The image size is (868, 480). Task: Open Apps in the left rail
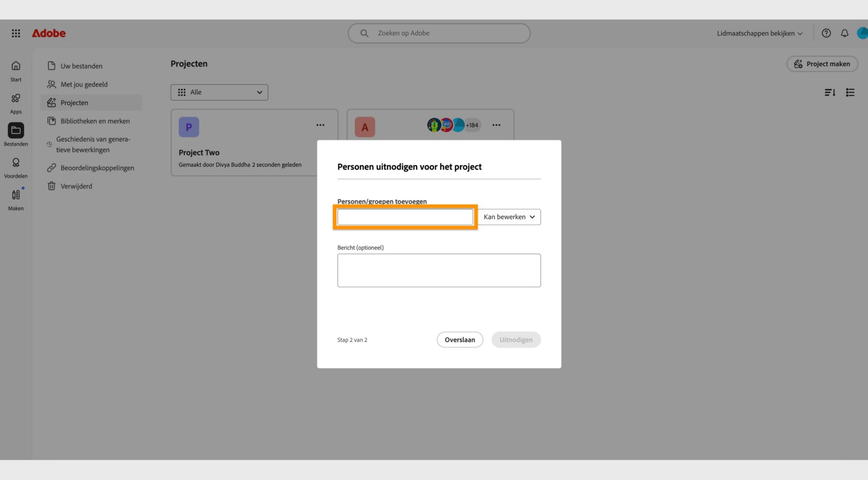(16, 104)
